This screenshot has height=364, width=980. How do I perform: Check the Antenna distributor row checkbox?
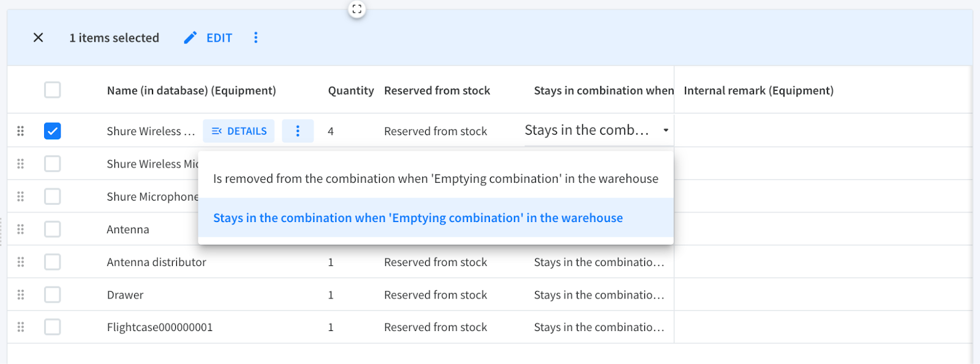[53, 262]
